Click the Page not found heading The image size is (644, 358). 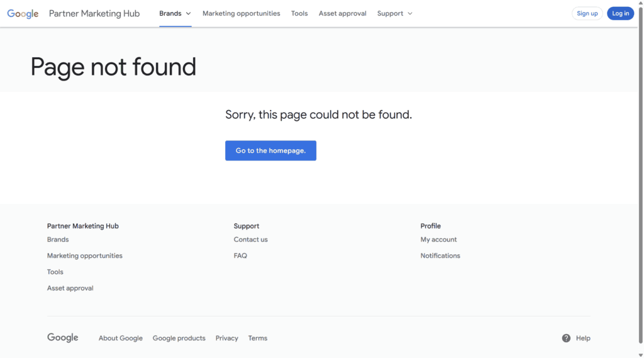tap(113, 67)
